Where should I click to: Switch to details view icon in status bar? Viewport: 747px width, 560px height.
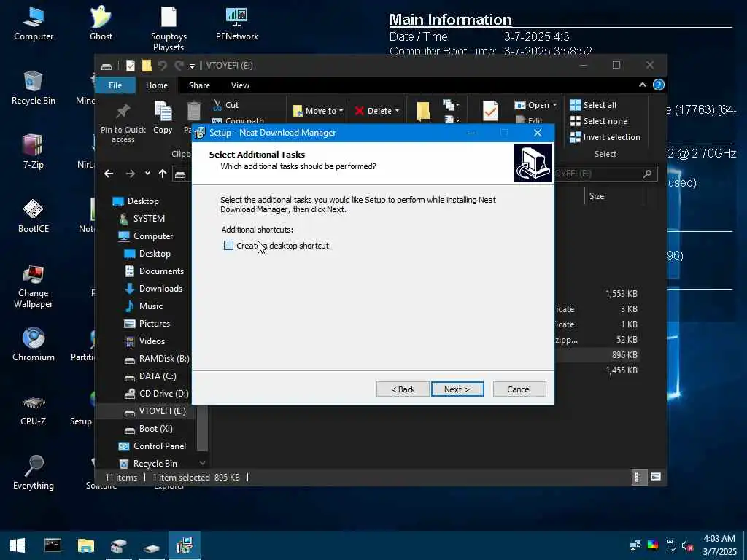639,477
